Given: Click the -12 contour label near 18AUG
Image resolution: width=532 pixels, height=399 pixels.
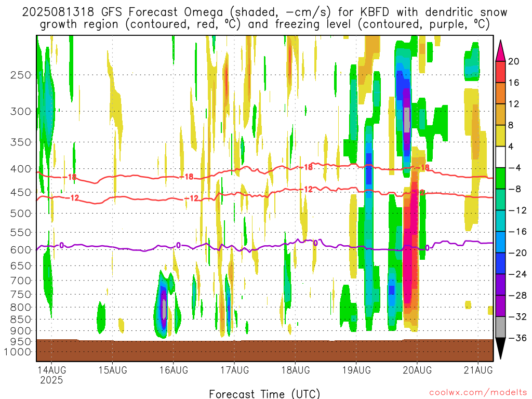Looking at the screenshot, I should click(x=305, y=190).
